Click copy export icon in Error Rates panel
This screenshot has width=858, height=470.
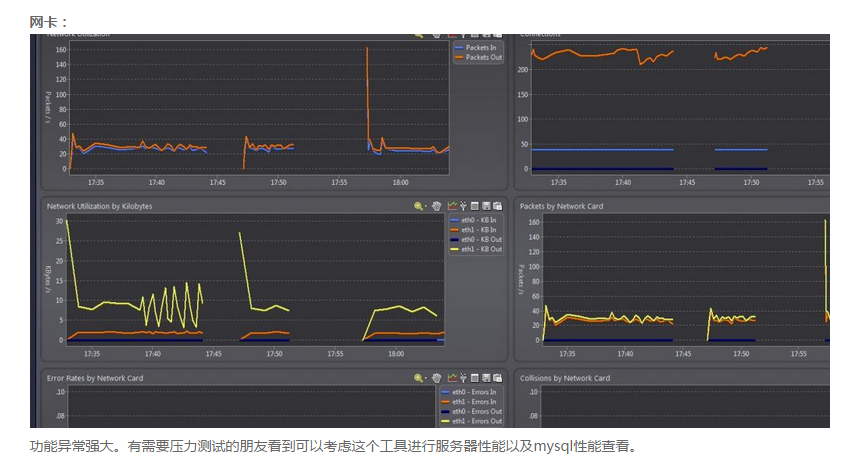pyautogui.click(x=497, y=378)
